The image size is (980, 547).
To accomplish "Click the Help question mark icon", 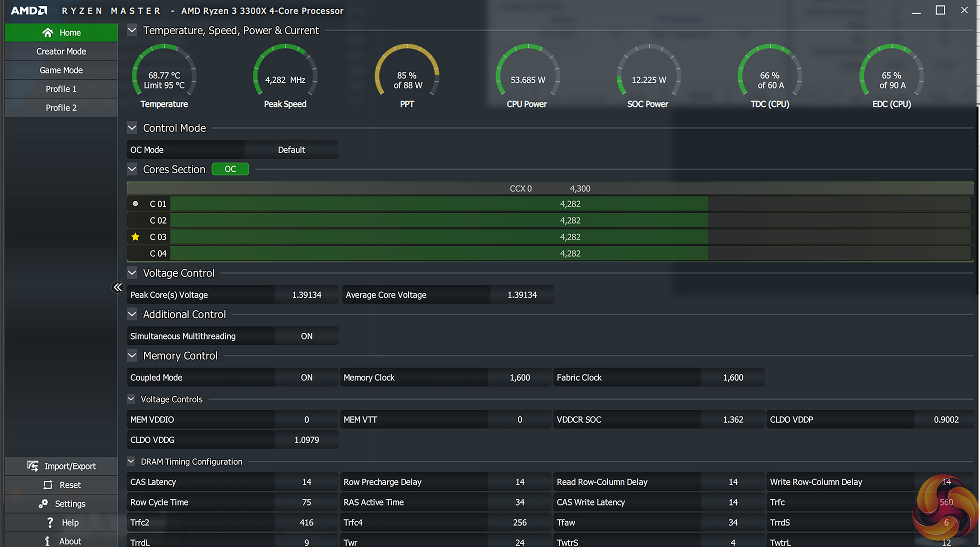I will coord(50,522).
